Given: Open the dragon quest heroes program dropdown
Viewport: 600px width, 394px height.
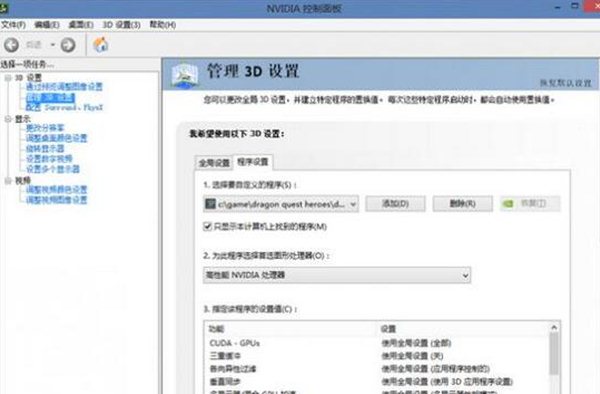Looking at the screenshot, I should coord(281,204).
